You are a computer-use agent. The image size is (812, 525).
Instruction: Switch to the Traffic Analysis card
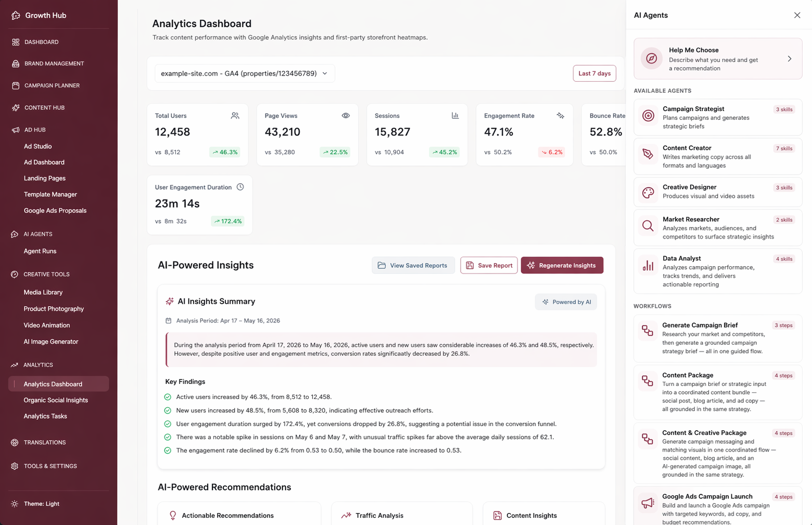(402, 514)
